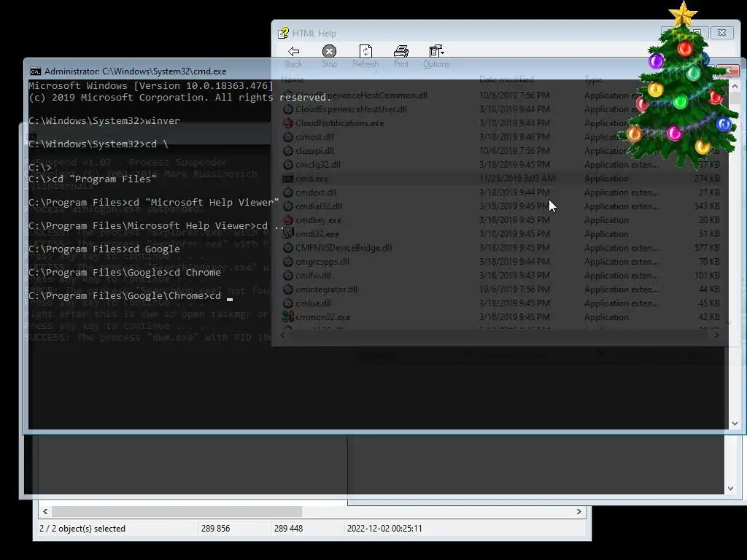Click the Stop button in HTML Help toolbar
This screenshot has height=560, width=747.
tap(329, 51)
